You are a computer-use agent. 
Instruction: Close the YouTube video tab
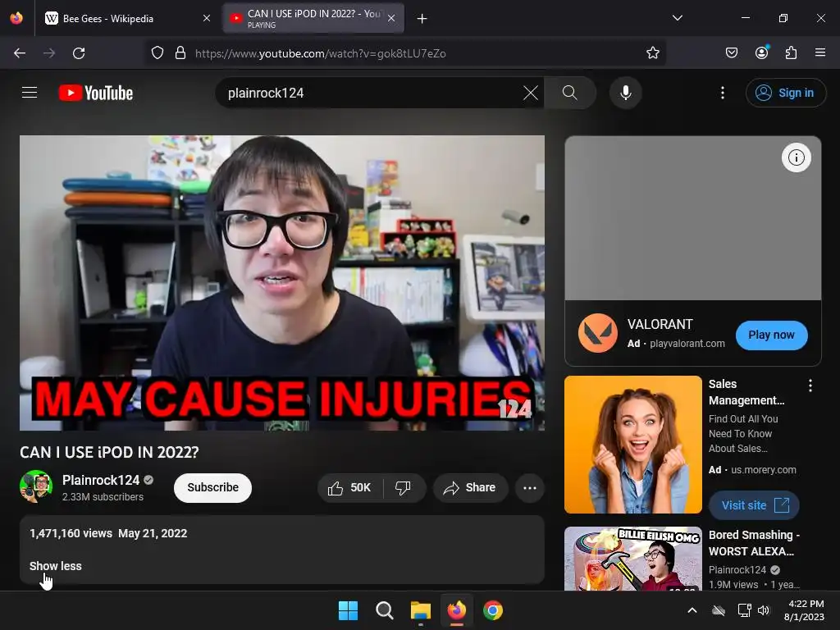(391, 18)
